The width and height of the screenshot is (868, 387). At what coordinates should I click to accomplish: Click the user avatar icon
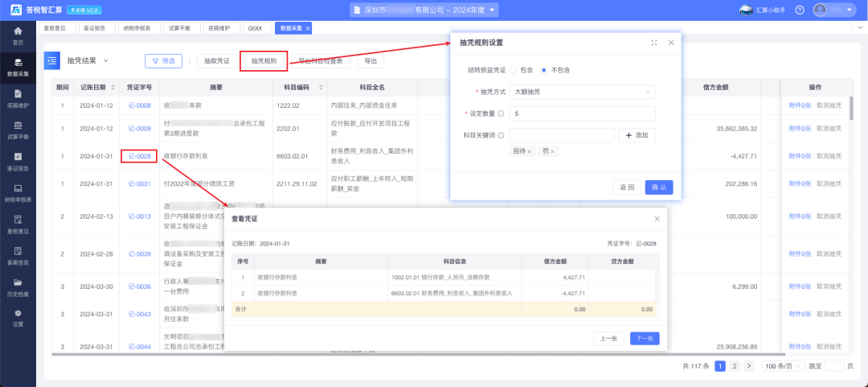(820, 10)
